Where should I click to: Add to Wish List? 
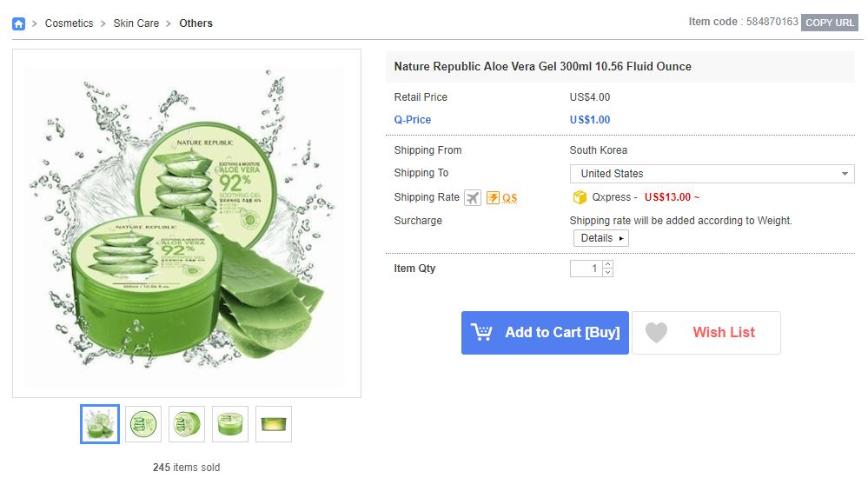click(706, 332)
